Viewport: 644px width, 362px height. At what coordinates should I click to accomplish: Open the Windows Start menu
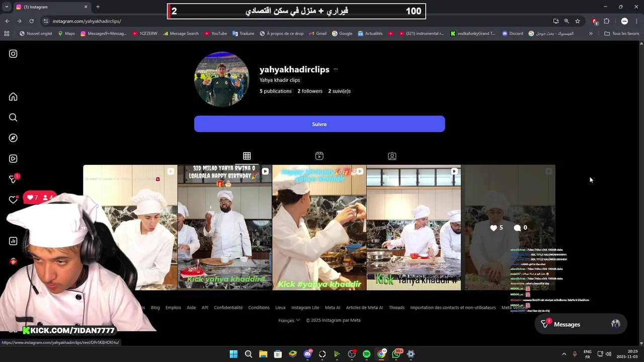tap(233, 354)
